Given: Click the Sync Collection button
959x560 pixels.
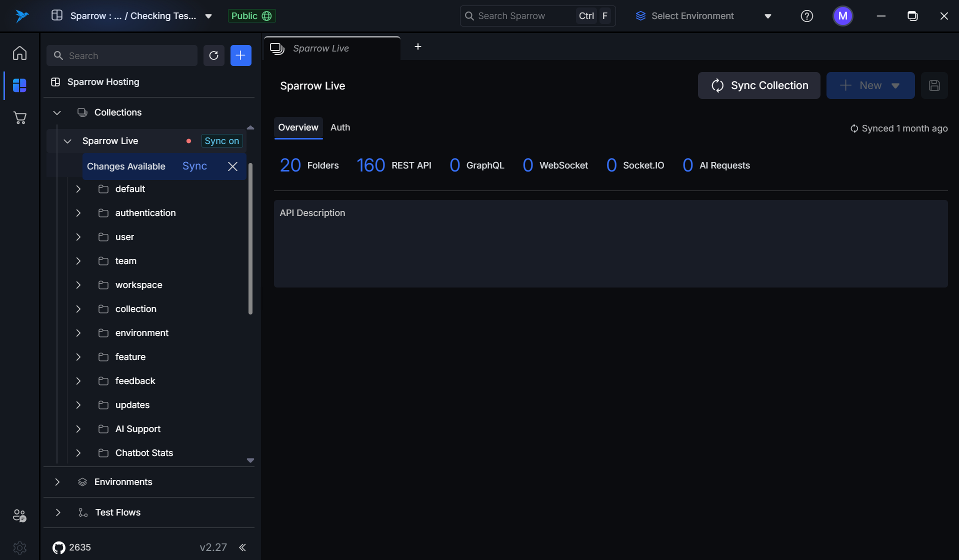Looking at the screenshot, I should tap(758, 85).
